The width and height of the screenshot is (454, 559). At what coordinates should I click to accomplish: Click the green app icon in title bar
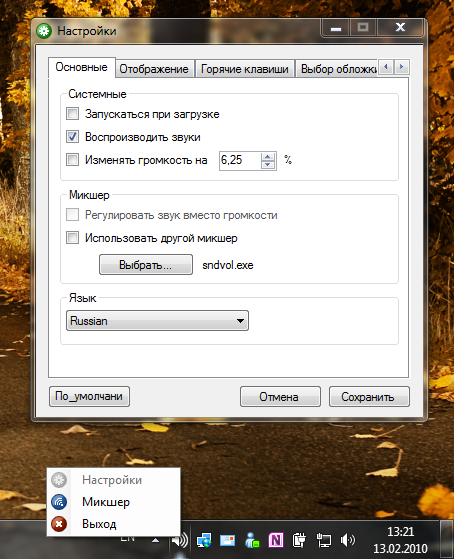(44, 31)
